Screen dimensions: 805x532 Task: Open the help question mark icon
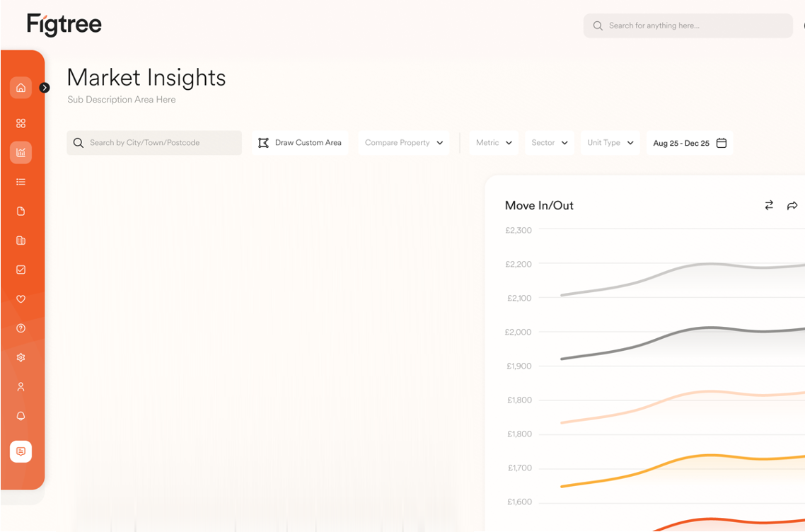coord(21,328)
